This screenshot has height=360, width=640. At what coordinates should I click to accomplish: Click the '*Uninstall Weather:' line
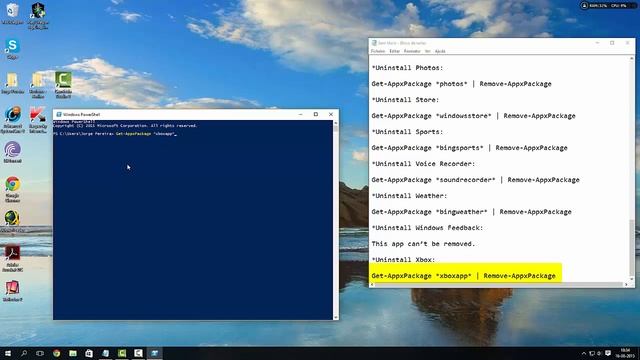409,196
